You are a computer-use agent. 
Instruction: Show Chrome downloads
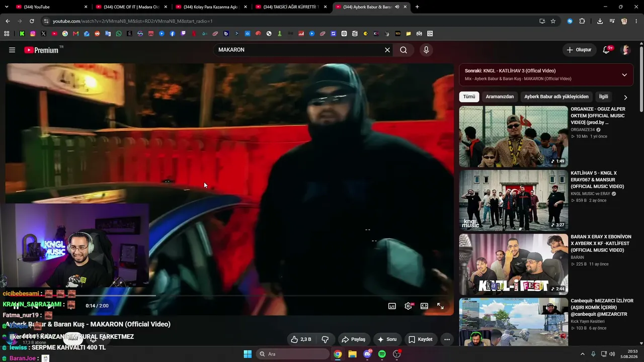[600, 21]
